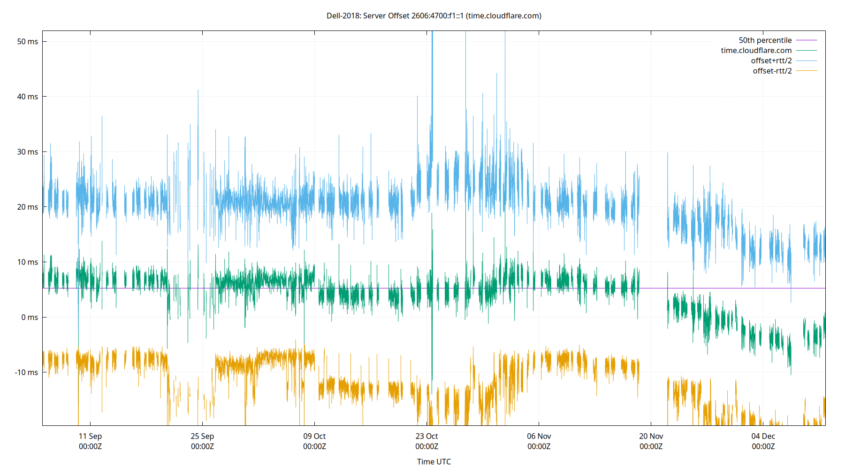Select the 06 Nov date label

coord(539,436)
